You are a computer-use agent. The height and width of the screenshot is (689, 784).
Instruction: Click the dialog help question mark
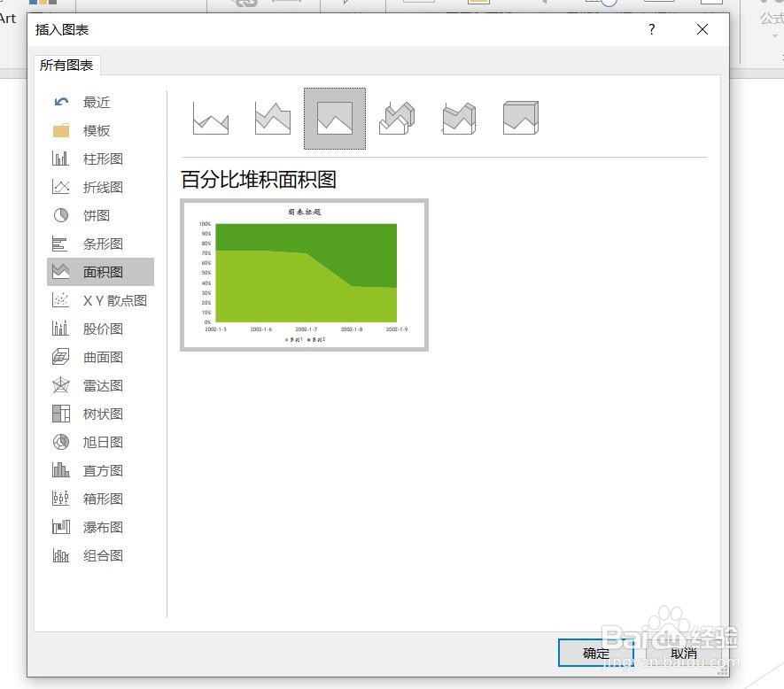click(x=651, y=29)
